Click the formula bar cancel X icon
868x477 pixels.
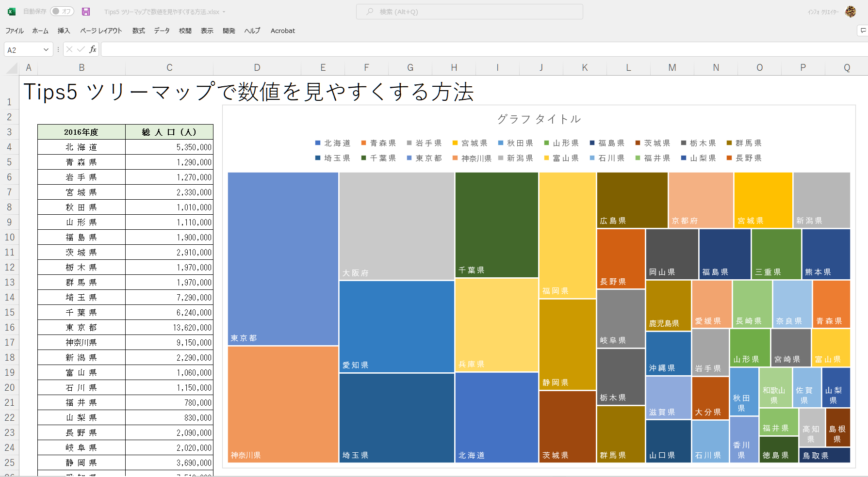click(69, 49)
